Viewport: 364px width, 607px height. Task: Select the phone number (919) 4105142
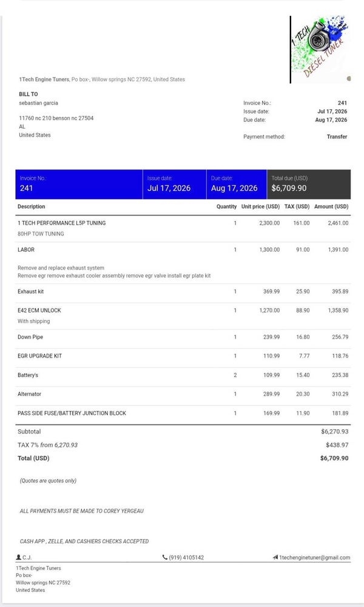186,557
